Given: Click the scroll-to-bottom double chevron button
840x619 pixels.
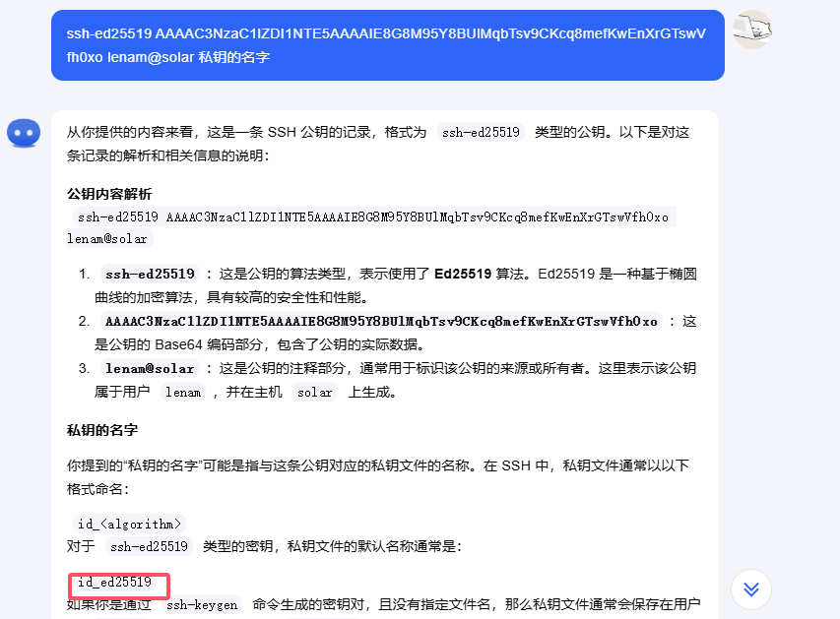Looking at the screenshot, I should click(x=751, y=589).
